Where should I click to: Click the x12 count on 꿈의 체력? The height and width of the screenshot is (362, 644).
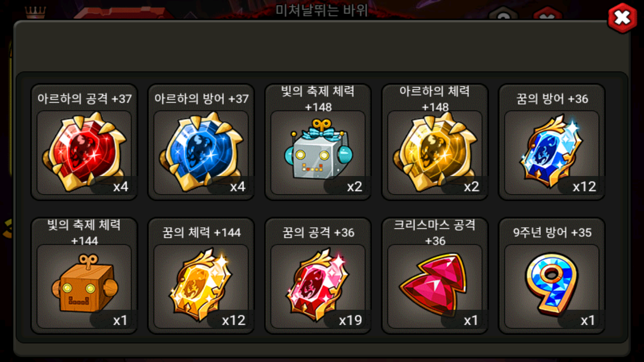[233, 320]
